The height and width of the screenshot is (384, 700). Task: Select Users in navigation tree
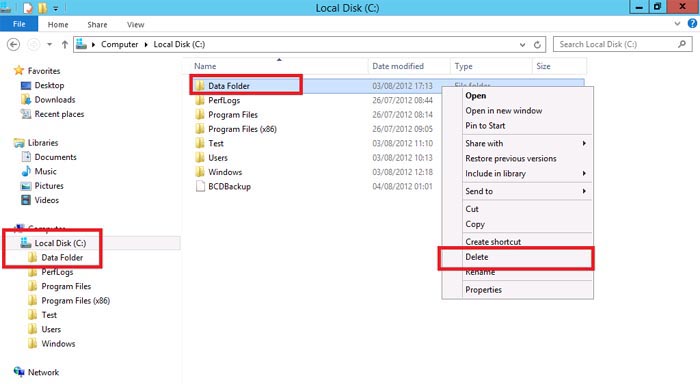pyautogui.click(x=51, y=329)
